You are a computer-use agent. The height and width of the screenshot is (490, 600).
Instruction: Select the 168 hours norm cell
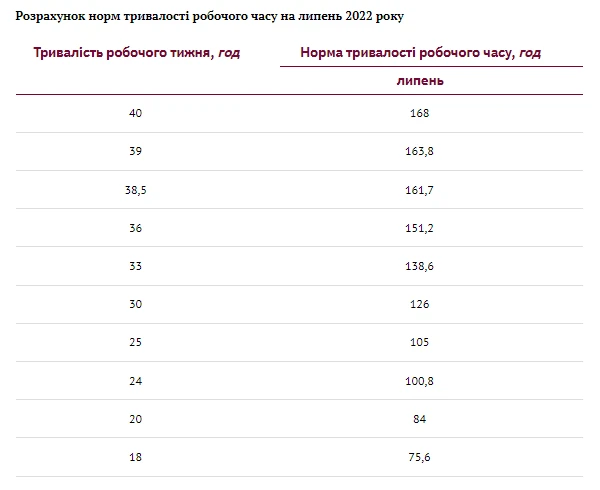[x=420, y=113]
